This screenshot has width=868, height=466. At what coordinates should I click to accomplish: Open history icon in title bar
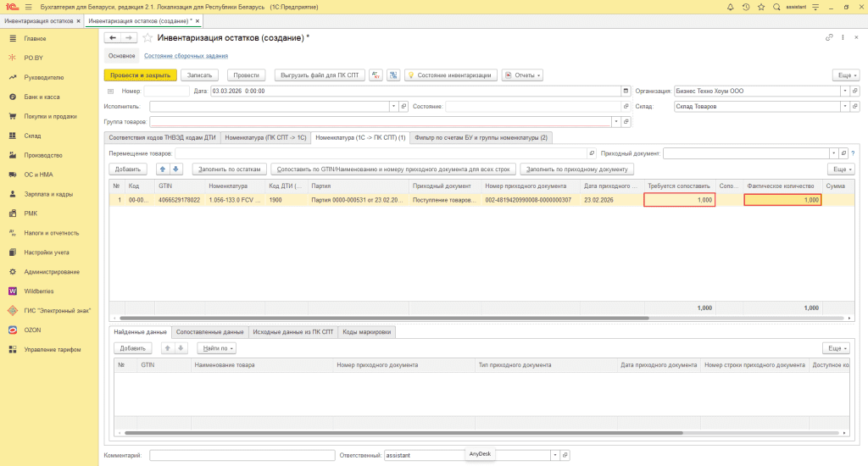[745, 6]
